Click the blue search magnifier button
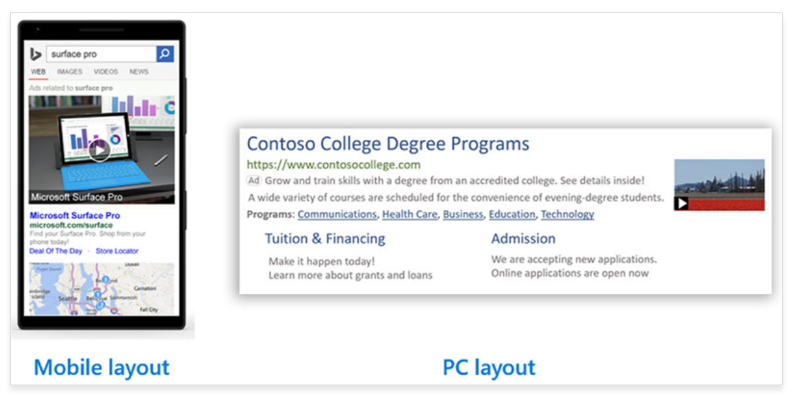793x397 pixels. point(165,54)
